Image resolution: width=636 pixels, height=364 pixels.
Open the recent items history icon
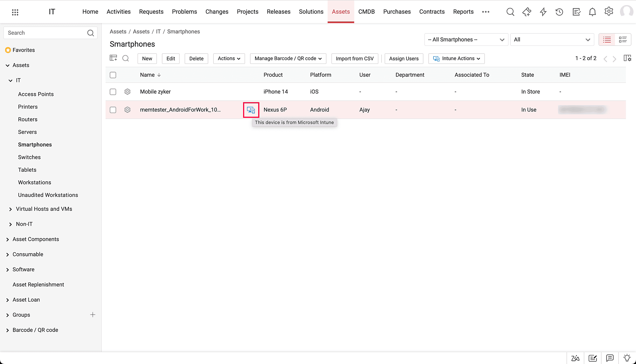559,12
